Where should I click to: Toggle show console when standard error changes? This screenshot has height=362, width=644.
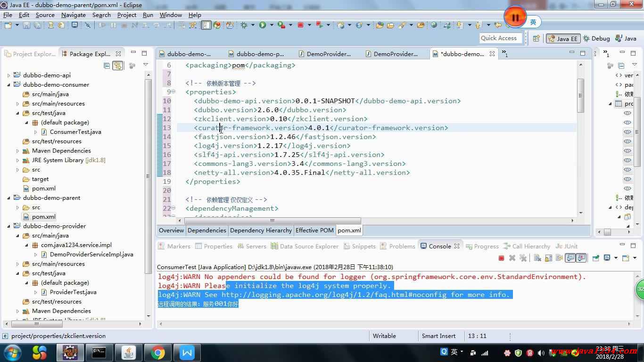pos(581,258)
